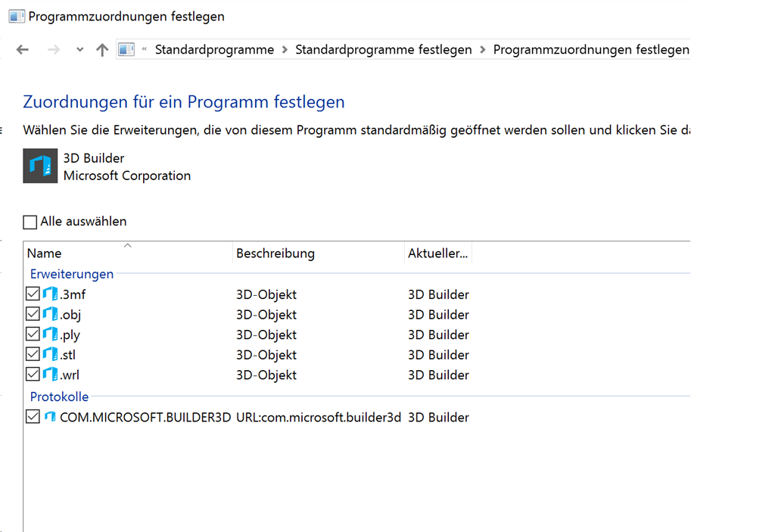The height and width of the screenshot is (532, 775).
Task: Click Programmzuordnungen festlegen breadcrumb
Action: pyautogui.click(x=591, y=49)
